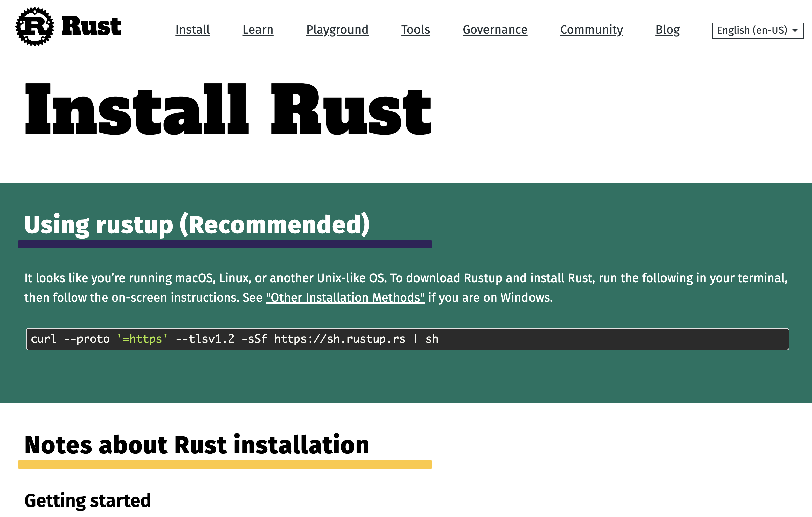The width and height of the screenshot is (812, 517).
Task: Click the '=https' string in the command
Action: [142, 339]
